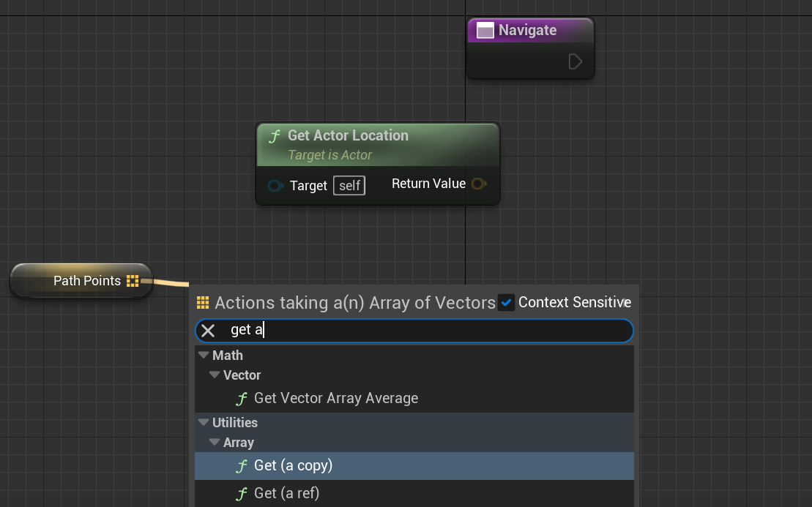Click the Target input pin

[x=275, y=186]
